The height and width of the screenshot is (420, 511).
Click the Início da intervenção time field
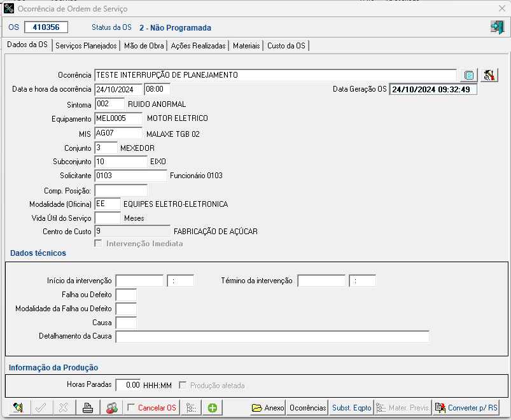tap(181, 281)
